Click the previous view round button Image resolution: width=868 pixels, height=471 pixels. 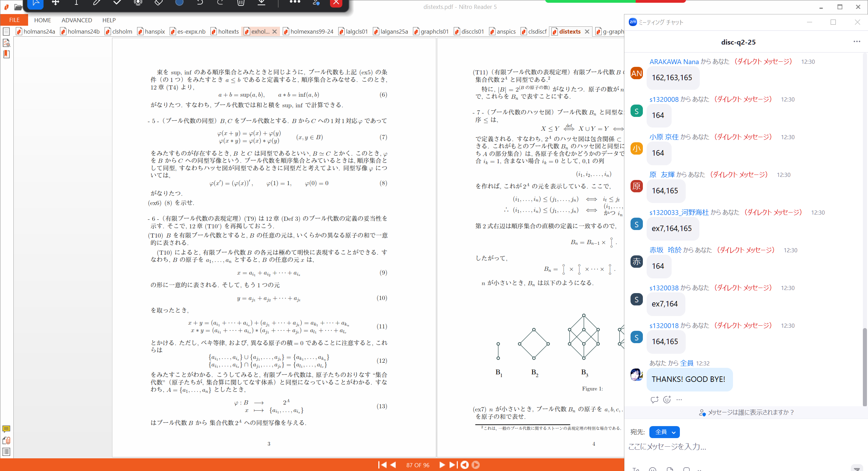click(x=465, y=465)
